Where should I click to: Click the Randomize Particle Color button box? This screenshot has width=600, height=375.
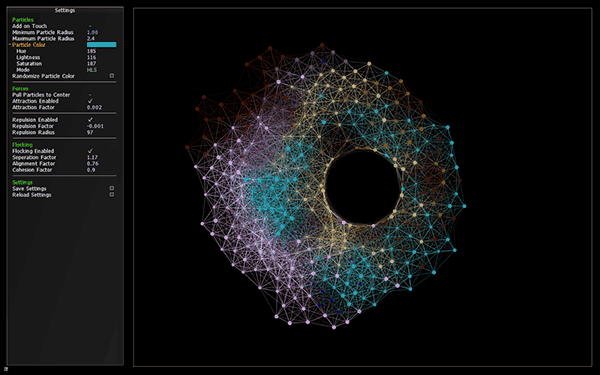pos(112,76)
